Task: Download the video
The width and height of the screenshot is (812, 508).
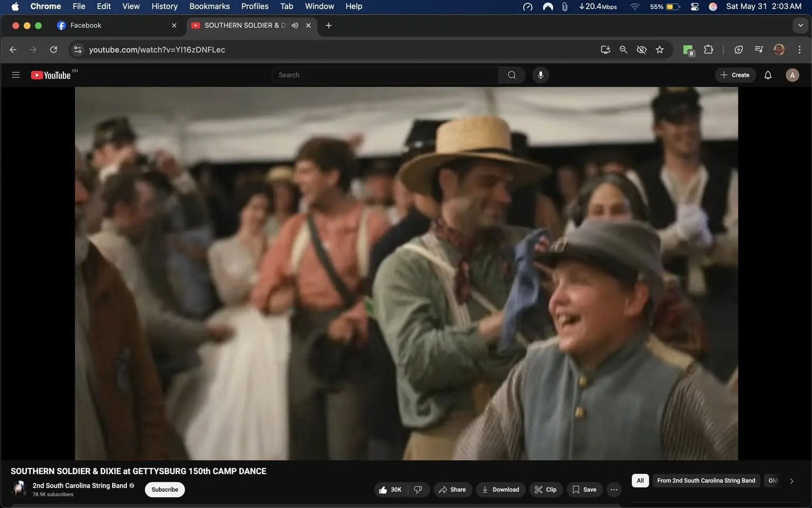Action: (500, 489)
